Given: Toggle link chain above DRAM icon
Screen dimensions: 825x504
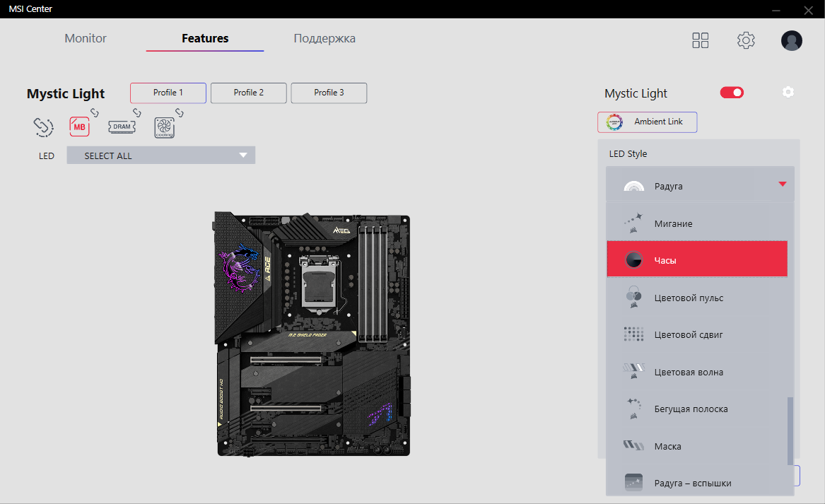Looking at the screenshot, I should point(137,112).
